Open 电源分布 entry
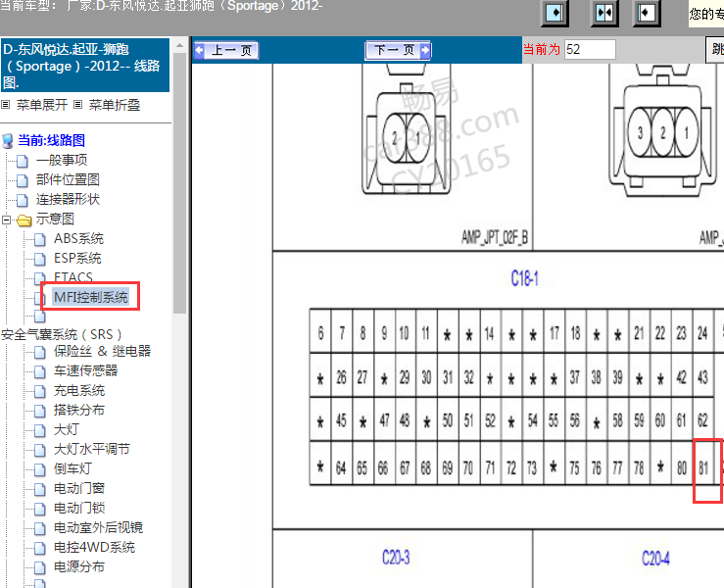 79,566
